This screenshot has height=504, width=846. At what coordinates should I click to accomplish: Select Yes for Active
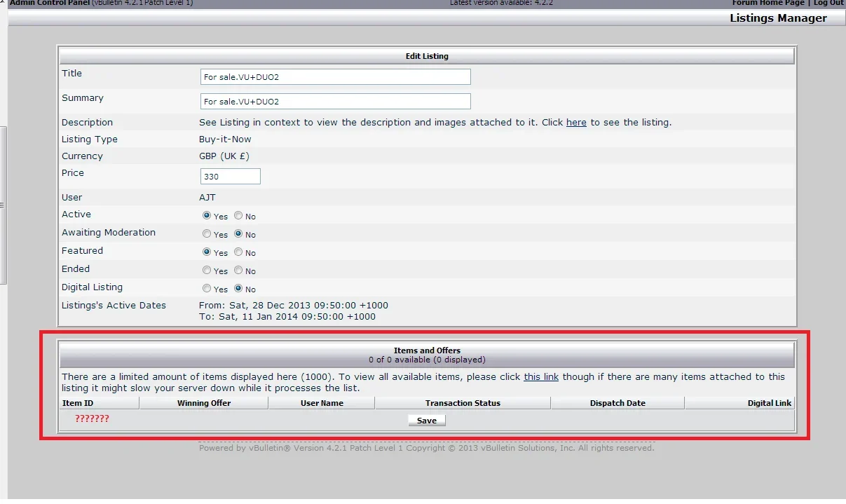click(207, 216)
